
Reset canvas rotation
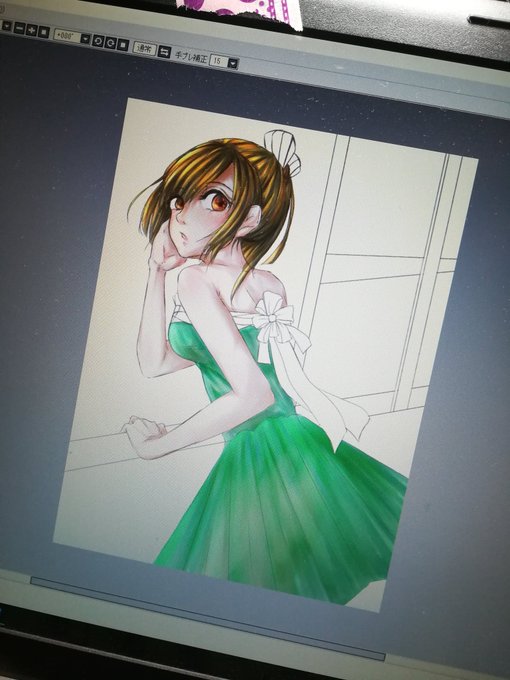(x=123, y=45)
